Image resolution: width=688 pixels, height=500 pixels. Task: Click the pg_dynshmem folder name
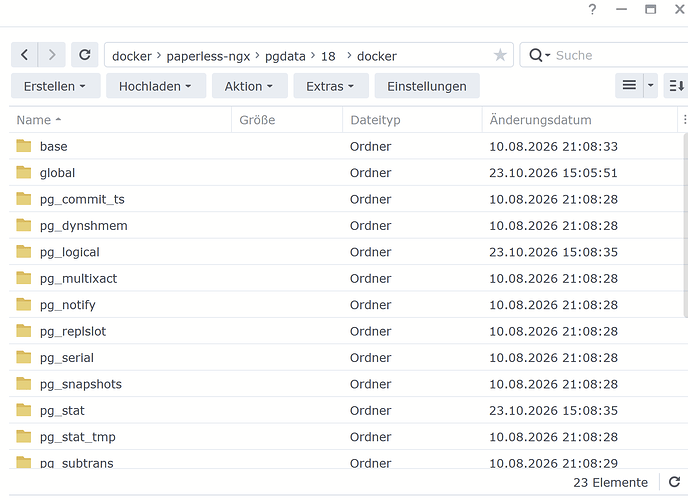pyautogui.click(x=84, y=226)
